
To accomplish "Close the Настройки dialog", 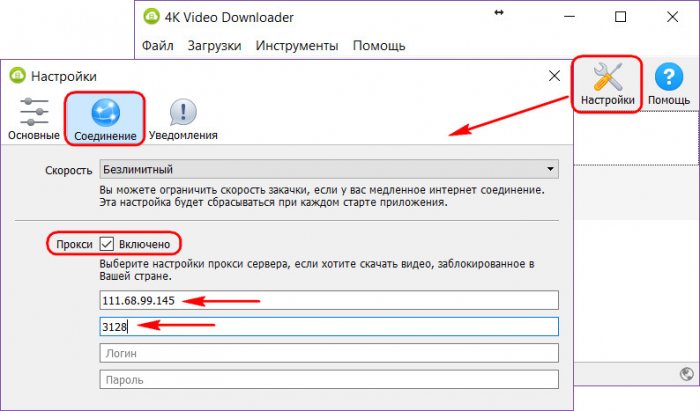I will tap(554, 76).
